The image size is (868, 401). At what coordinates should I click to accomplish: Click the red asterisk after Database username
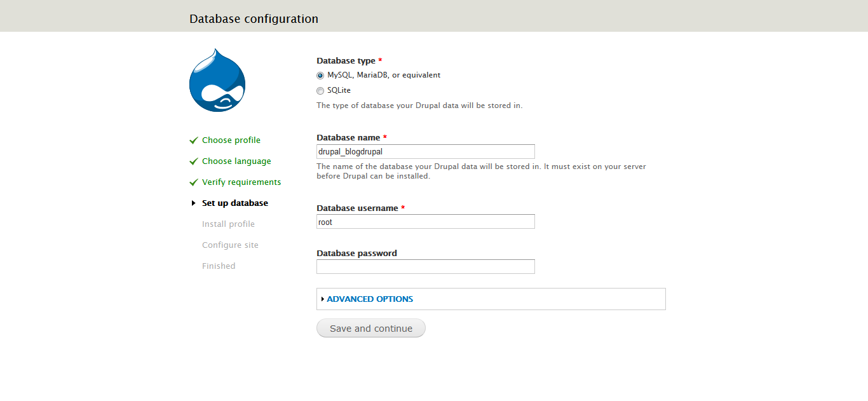tap(402, 207)
